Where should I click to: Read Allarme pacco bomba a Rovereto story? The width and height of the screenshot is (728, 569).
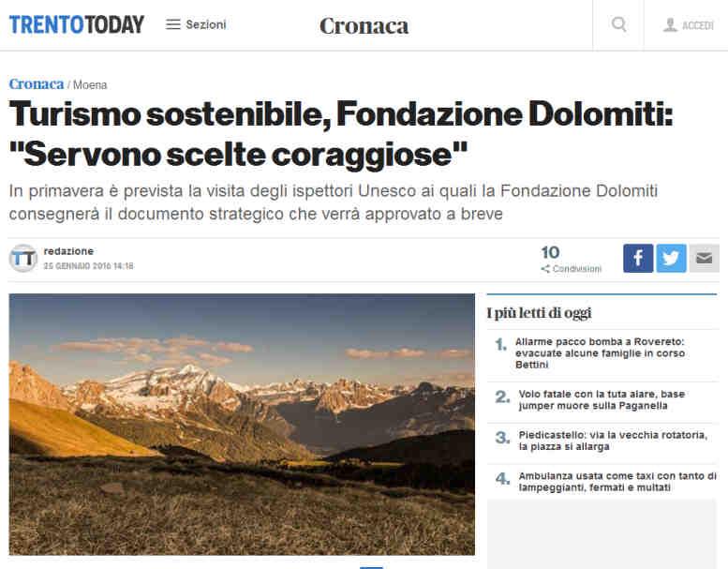point(600,353)
